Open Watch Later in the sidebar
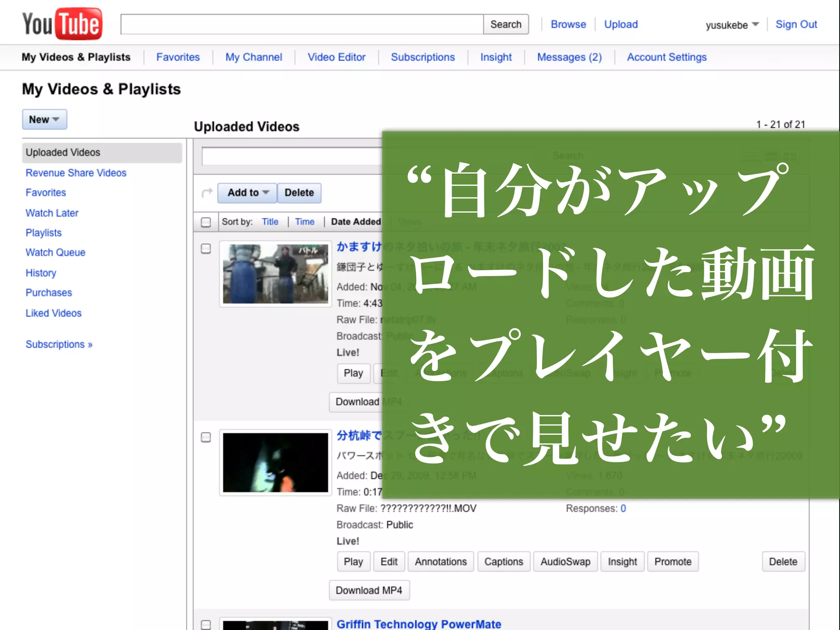The image size is (840, 630). coord(52,213)
